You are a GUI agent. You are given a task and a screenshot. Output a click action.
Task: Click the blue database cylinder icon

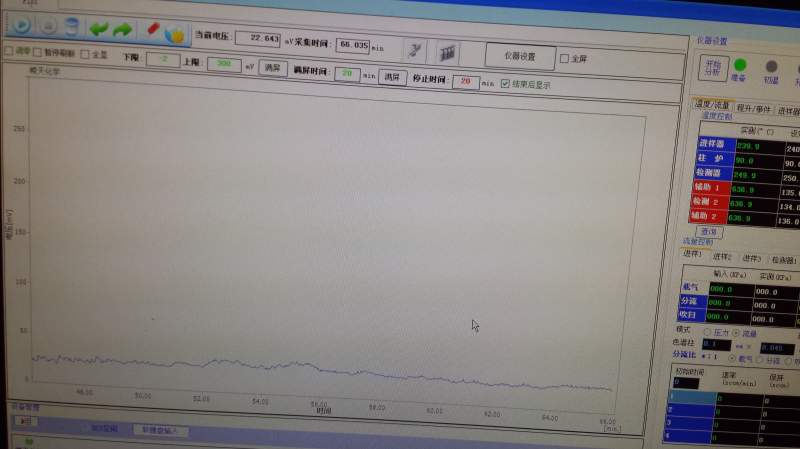pos(73,27)
